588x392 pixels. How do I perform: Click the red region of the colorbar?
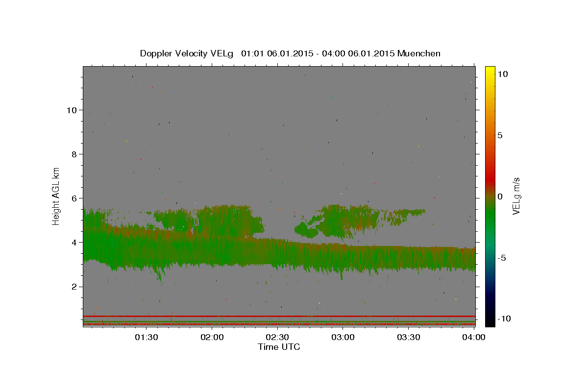click(490, 179)
